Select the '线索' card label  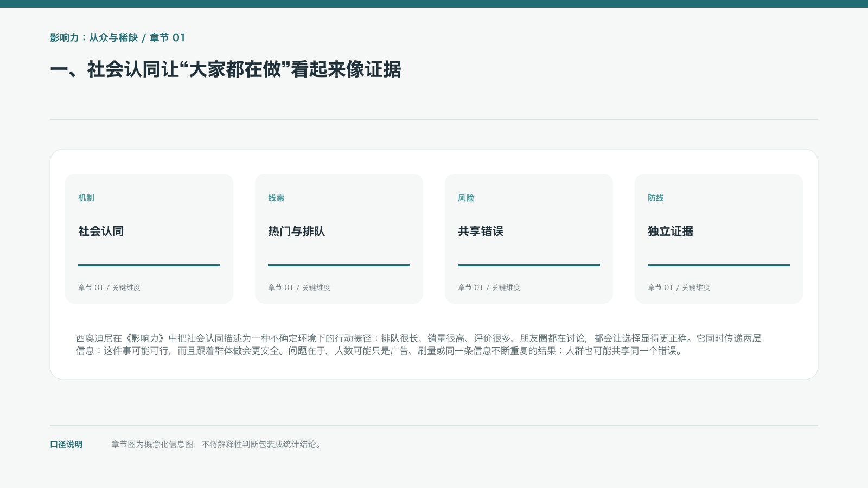tap(276, 198)
